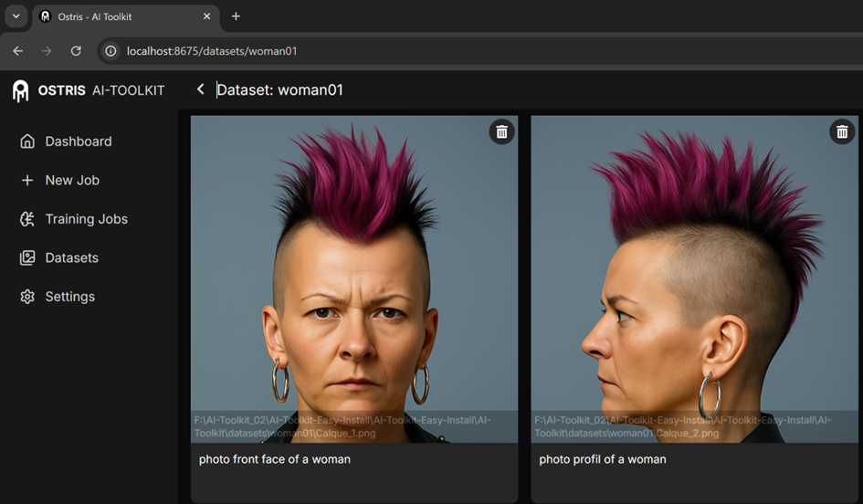This screenshot has width=863, height=504.
Task: Select the Ostris - AI Toolkit tab
Action: click(x=119, y=16)
